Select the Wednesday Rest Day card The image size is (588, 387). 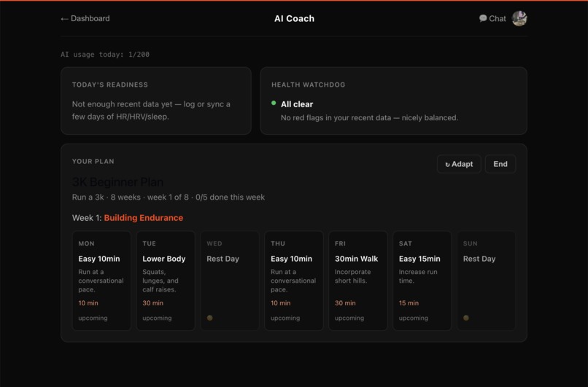pos(230,281)
